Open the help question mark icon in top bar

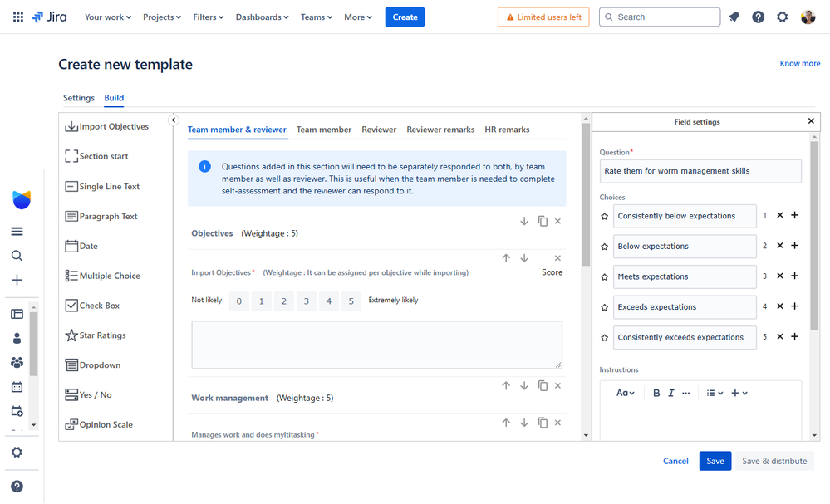(758, 17)
